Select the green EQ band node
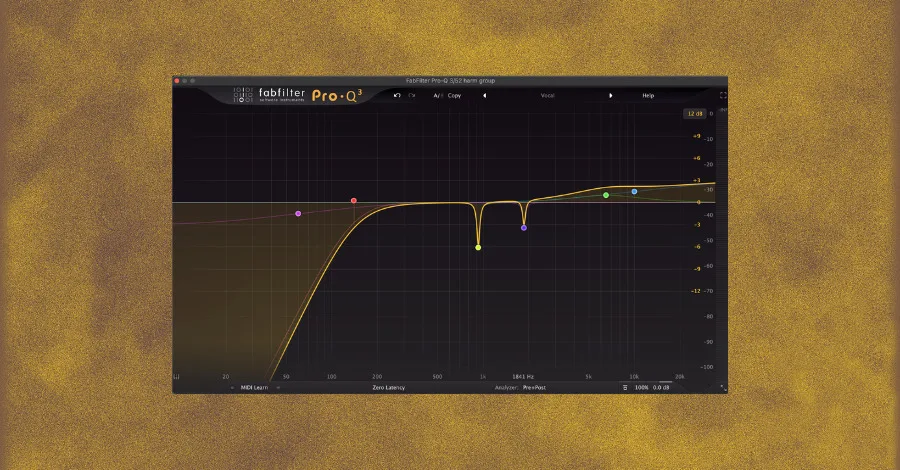900x470 pixels. (606, 195)
